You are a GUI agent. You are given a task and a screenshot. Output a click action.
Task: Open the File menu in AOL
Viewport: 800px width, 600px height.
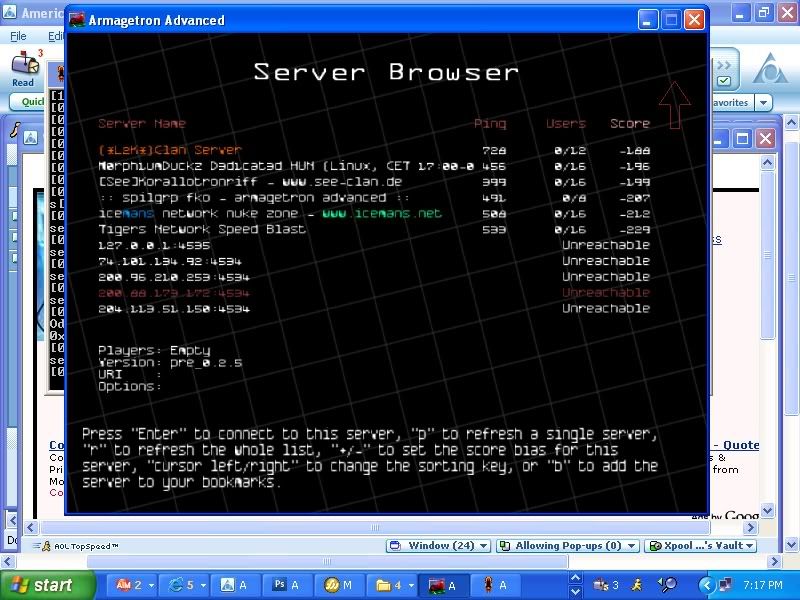(x=18, y=36)
